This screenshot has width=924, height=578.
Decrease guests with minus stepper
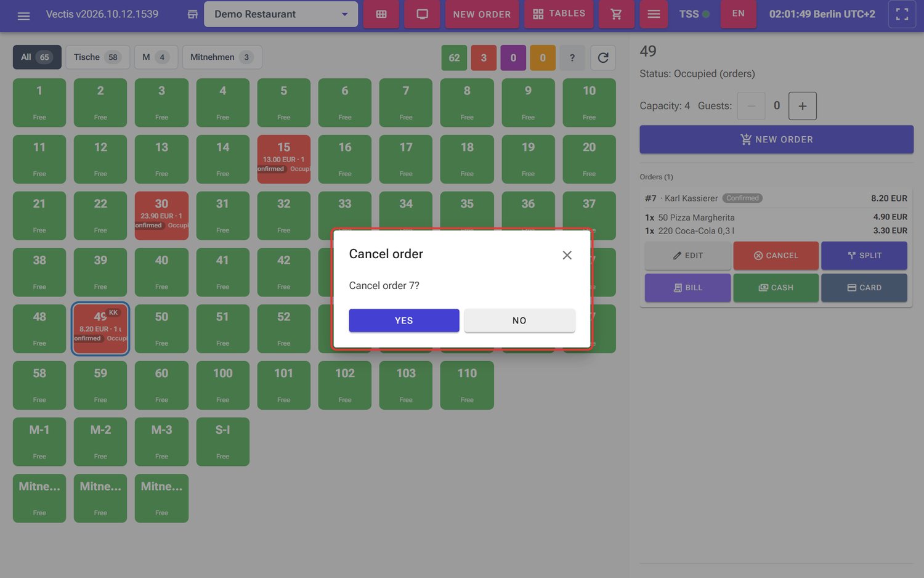tap(751, 106)
